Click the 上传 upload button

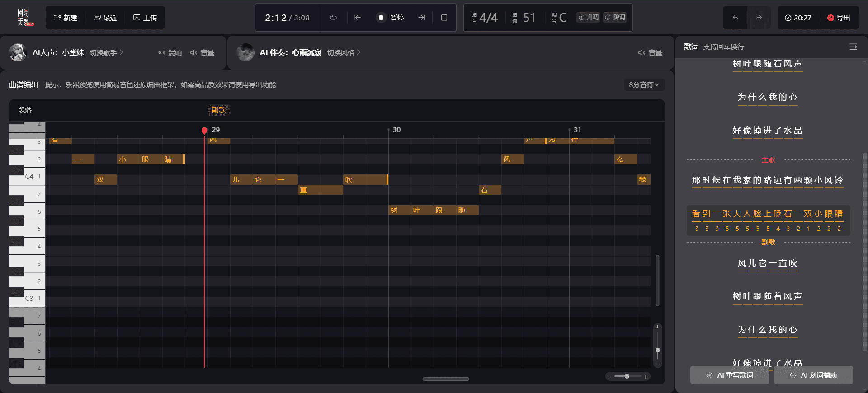click(145, 18)
